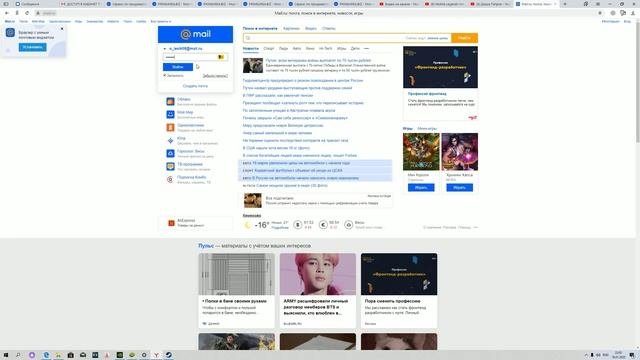Click the orange Найти search button

464,38
